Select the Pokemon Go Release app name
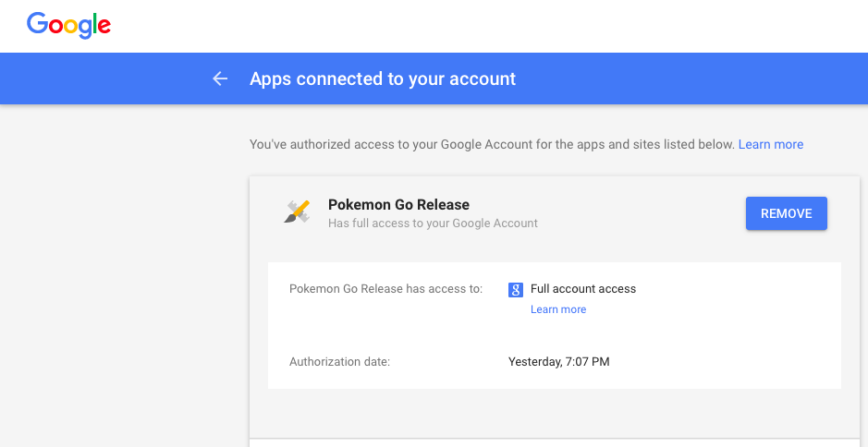 tap(398, 205)
